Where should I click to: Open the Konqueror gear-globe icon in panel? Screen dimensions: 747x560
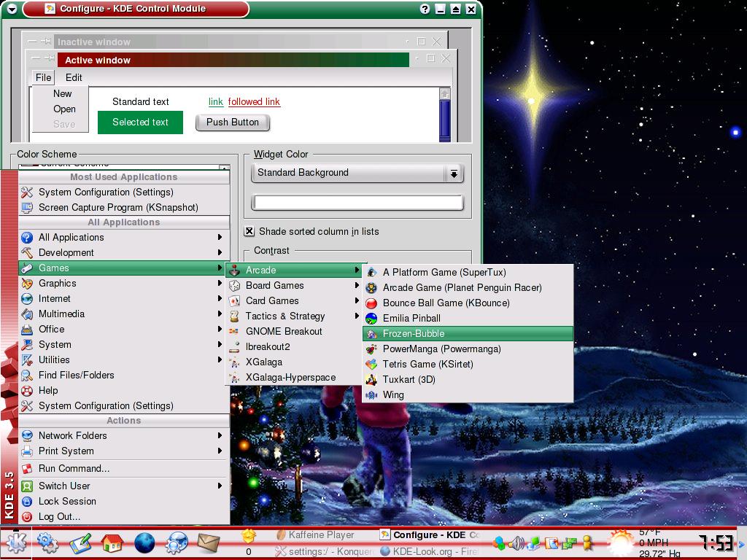[x=177, y=543]
